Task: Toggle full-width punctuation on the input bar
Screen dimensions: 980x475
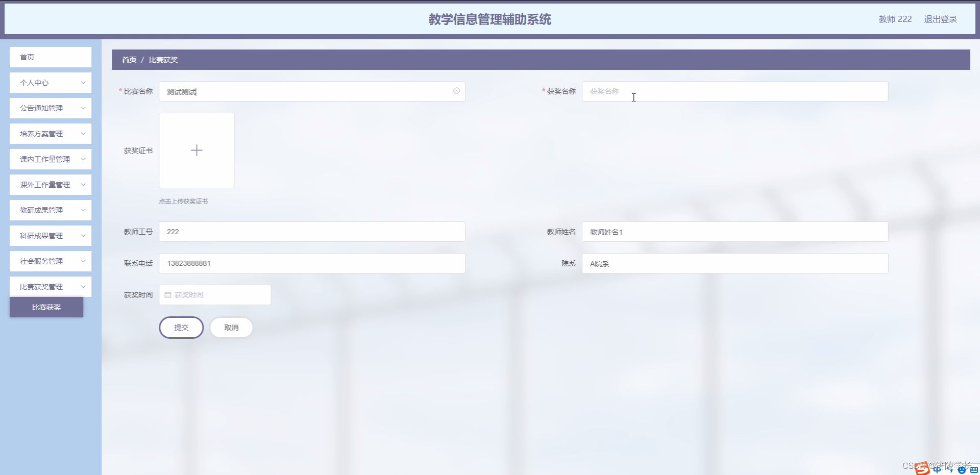Action: (949, 470)
